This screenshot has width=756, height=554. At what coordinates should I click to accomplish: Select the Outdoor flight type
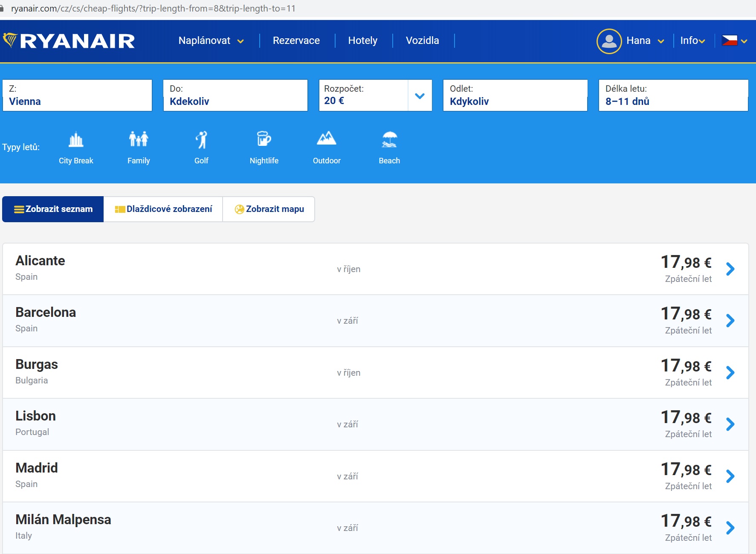coord(327,147)
